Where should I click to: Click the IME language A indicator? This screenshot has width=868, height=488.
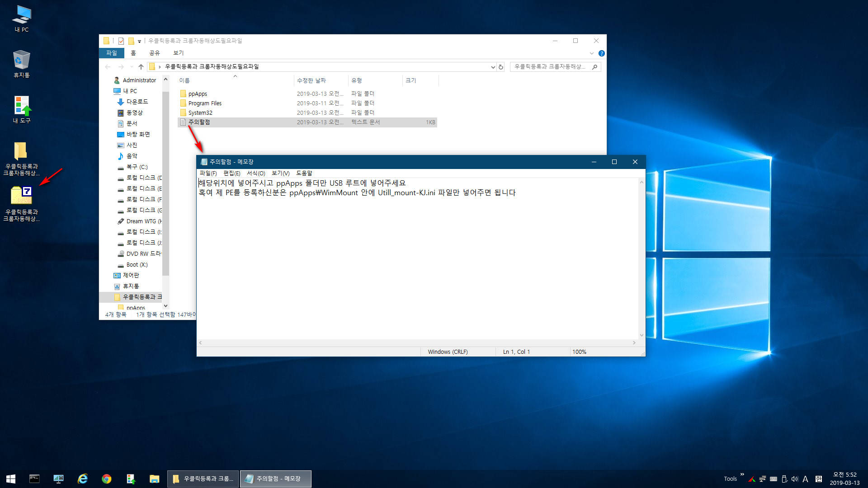(805, 479)
